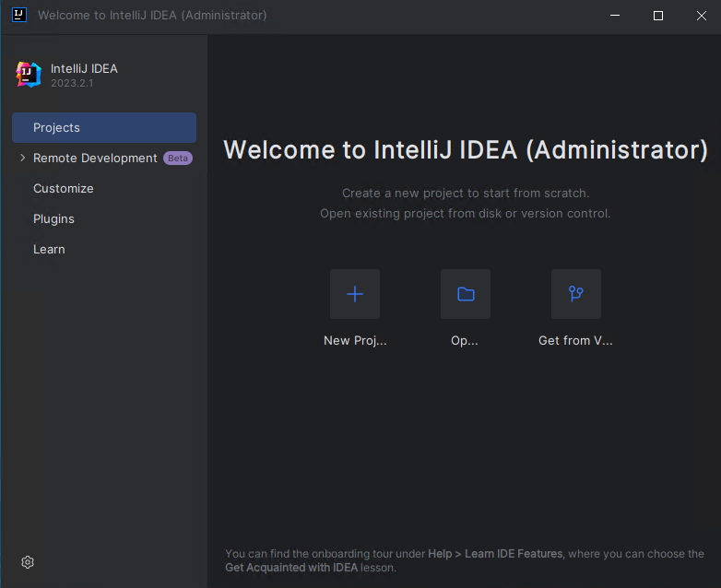Minimize the IntelliJ IDEA welcome window
The height and width of the screenshot is (588, 721).
tap(615, 16)
